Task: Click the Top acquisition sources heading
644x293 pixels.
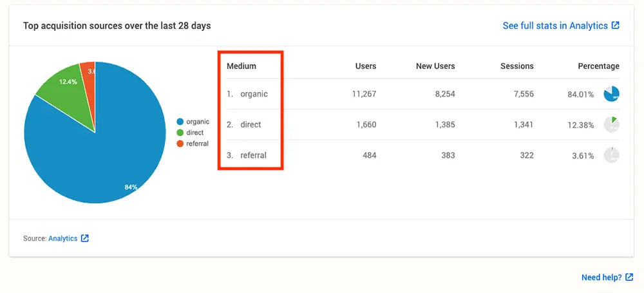Action: [x=117, y=26]
